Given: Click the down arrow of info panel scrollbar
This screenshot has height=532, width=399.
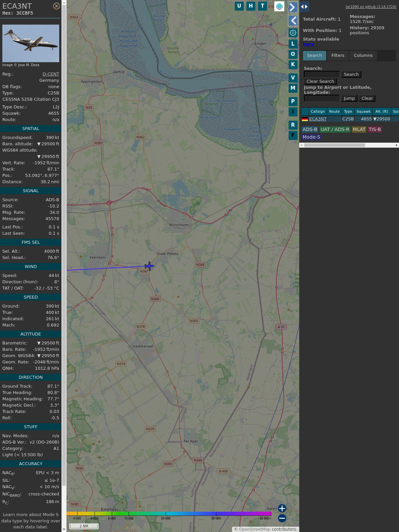Looking at the screenshot, I should tap(64, 529).
